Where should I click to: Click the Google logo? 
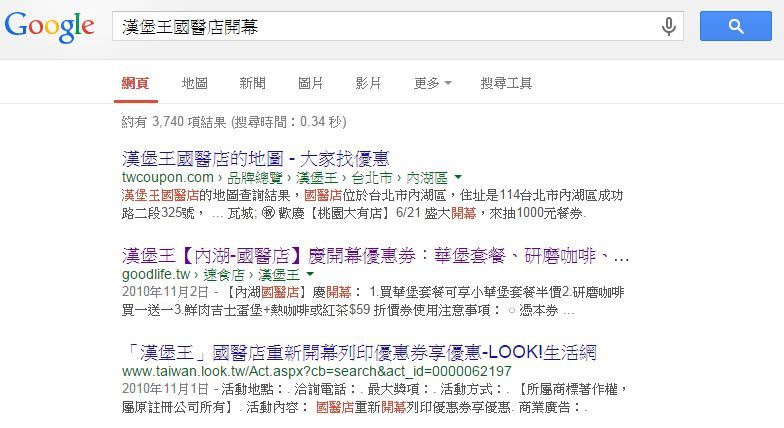pos(50,26)
